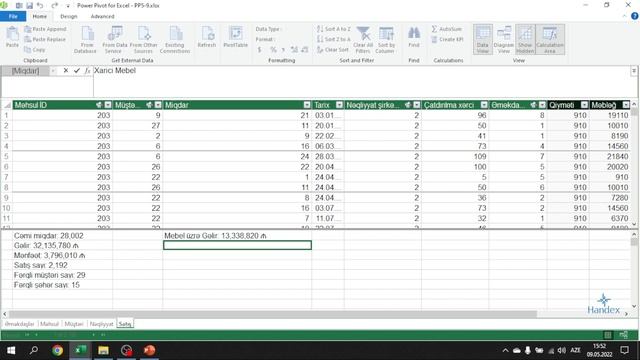Viewport: 640px width, 360px height.
Task: Open PowerPoint from taskbar
Action: [x=149, y=350]
